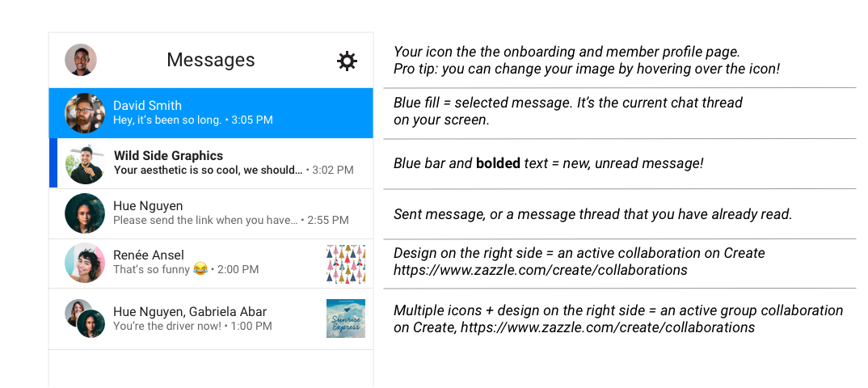
Task: Open the Hue Nguyen, Gabriela Abar group chat
Action: (x=211, y=318)
